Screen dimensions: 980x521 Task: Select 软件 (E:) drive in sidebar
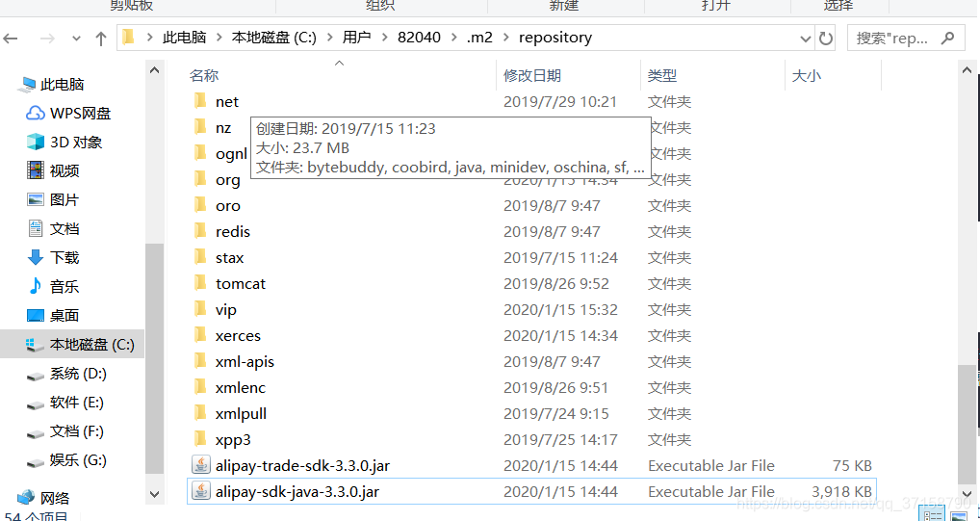tap(65, 403)
